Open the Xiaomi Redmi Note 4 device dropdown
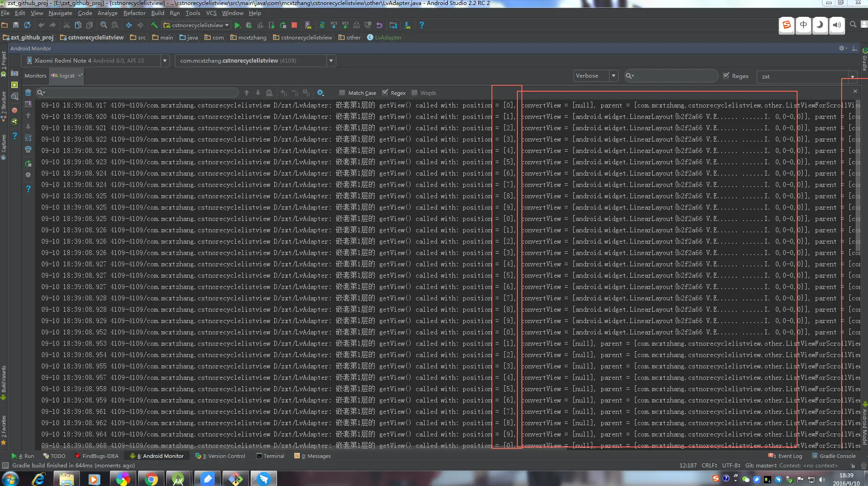Screen dimensions: 868x486 tap(95, 60)
